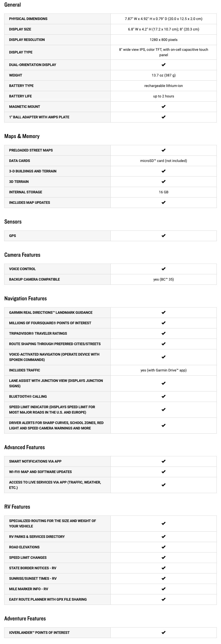The image size is (221, 644).
Task: Click the Includes Map Updates checkmark
Action: click(163, 203)
